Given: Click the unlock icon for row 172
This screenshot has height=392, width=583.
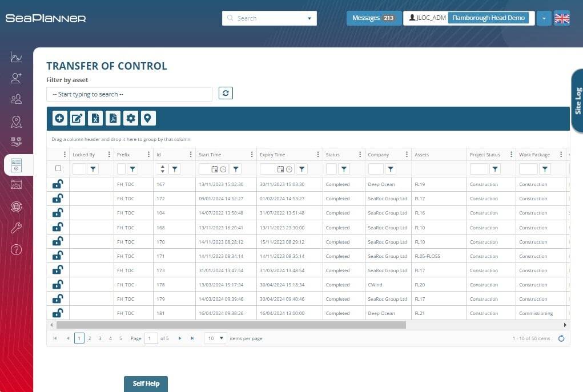Looking at the screenshot, I should tap(58, 199).
